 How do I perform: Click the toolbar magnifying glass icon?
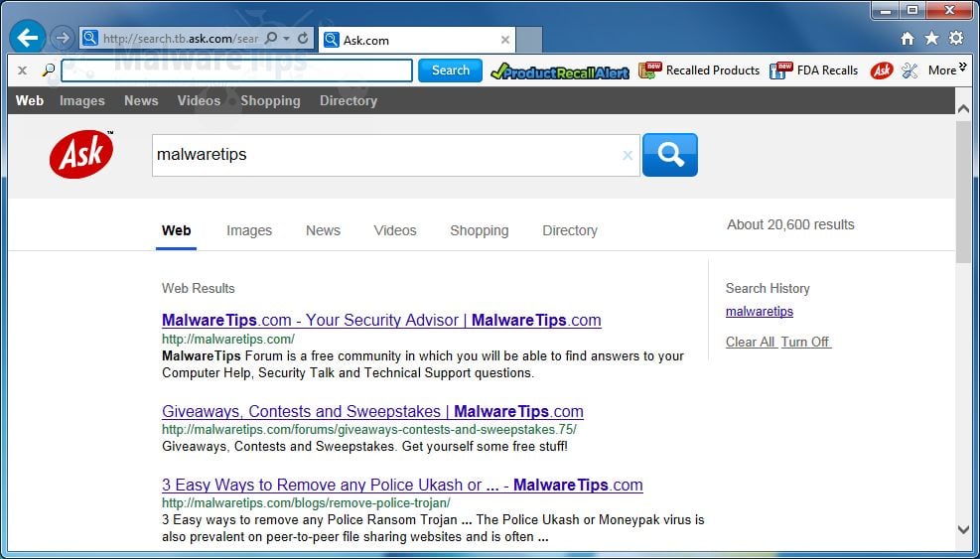point(48,70)
